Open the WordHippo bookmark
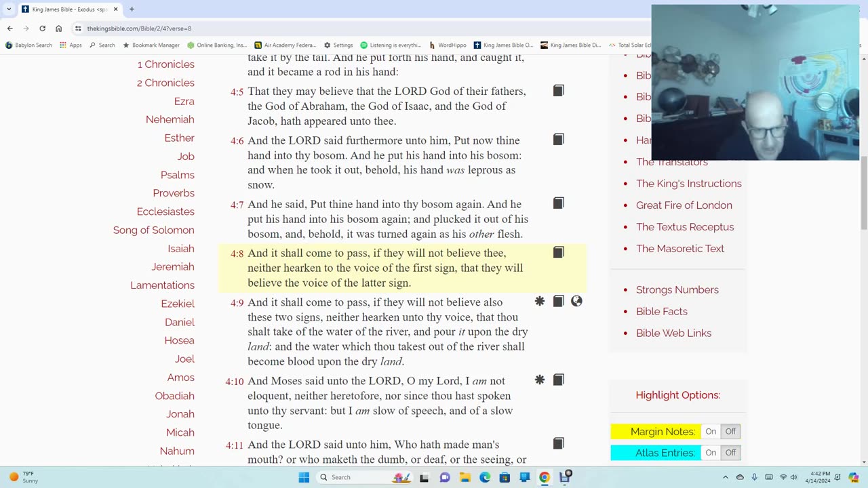 point(448,45)
